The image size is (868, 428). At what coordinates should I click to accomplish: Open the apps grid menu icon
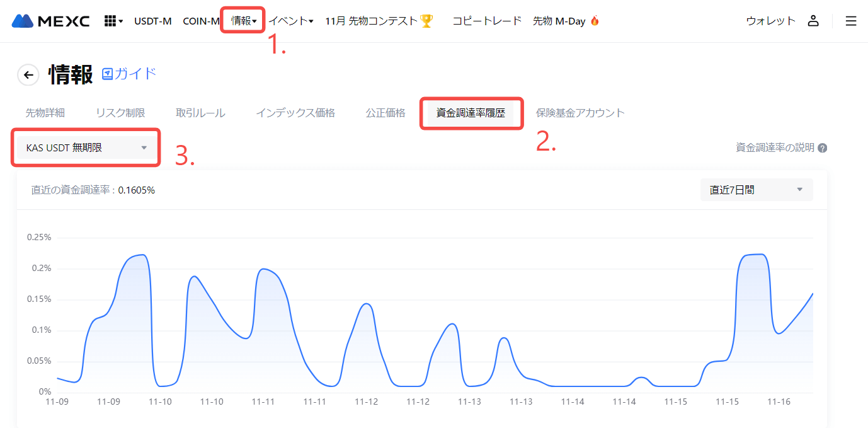tap(113, 21)
